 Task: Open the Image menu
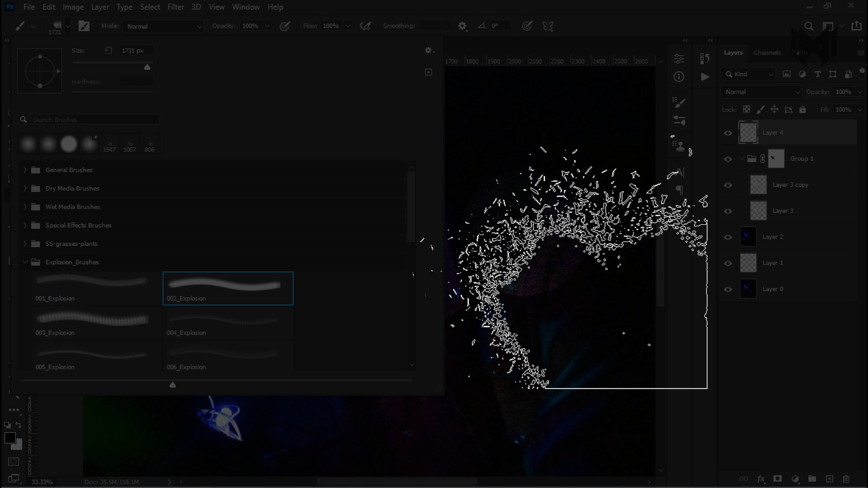(73, 7)
